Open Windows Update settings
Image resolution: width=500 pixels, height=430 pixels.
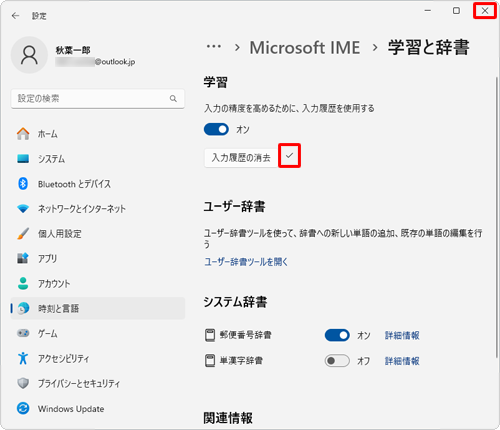(98, 408)
